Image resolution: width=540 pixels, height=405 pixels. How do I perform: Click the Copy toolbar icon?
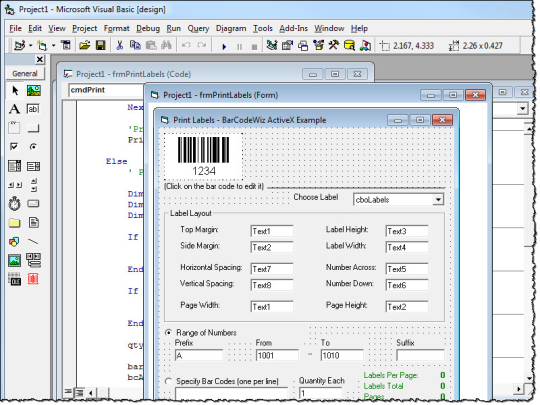[x=135, y=45]
